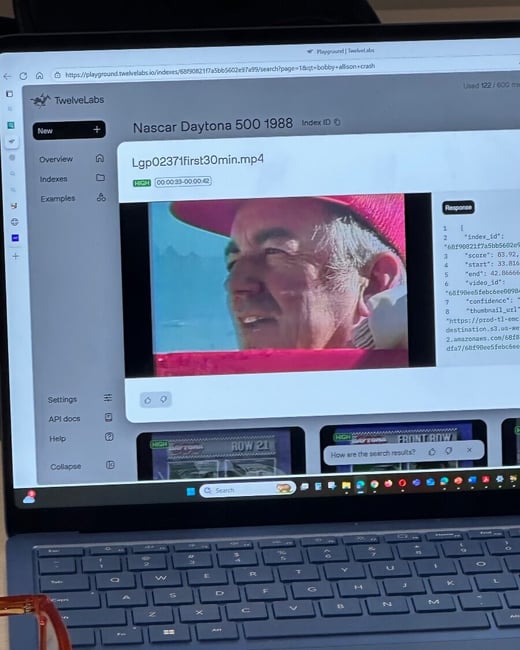Open API docs in the sidebar
The image size is (520, 650).
pos(64,419)
